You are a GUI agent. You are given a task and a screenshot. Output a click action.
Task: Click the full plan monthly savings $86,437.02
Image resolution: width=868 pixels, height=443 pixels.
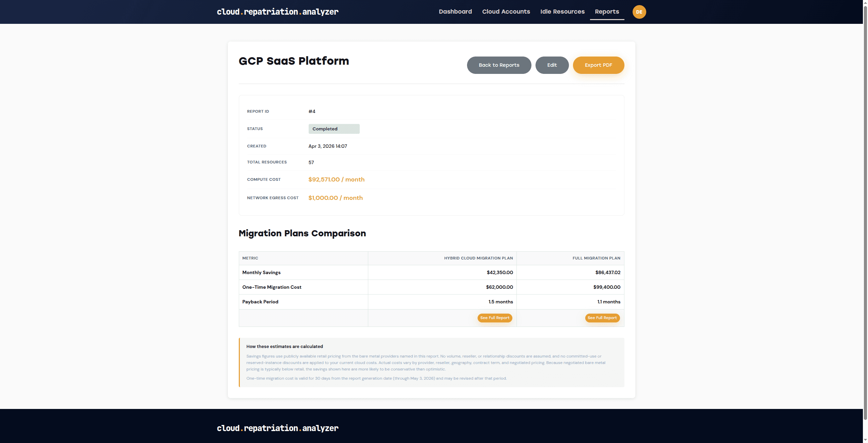(608, 272)
